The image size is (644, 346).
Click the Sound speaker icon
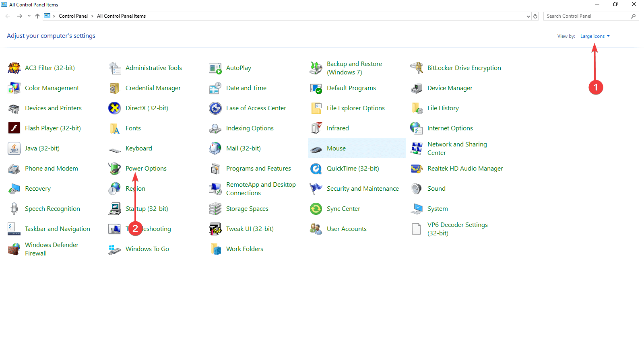point(417,189)
